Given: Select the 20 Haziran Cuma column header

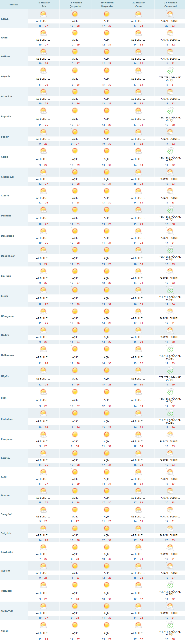Looking at the screenshot, I should (x=138, y=5).
